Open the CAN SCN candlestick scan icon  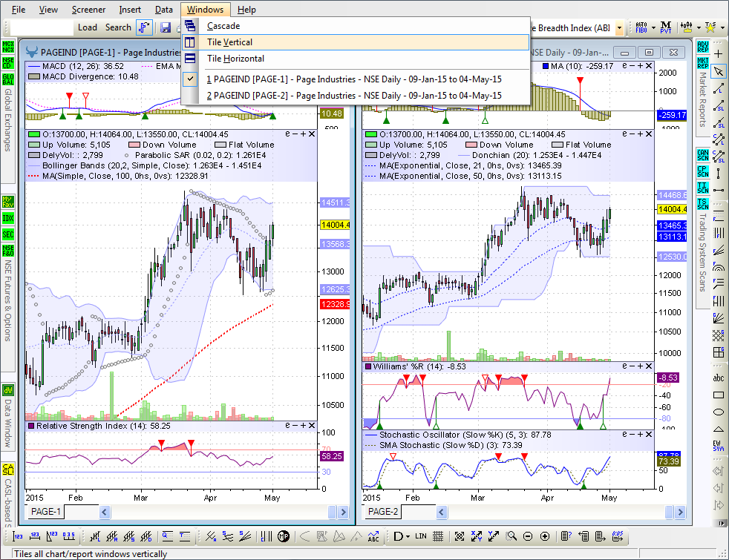(702, 155)
